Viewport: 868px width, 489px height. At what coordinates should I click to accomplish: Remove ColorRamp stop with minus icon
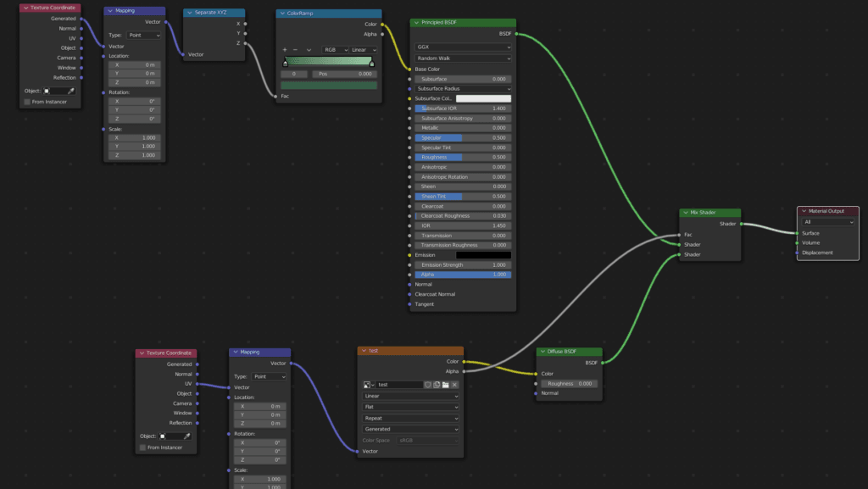tap(295, 50)
